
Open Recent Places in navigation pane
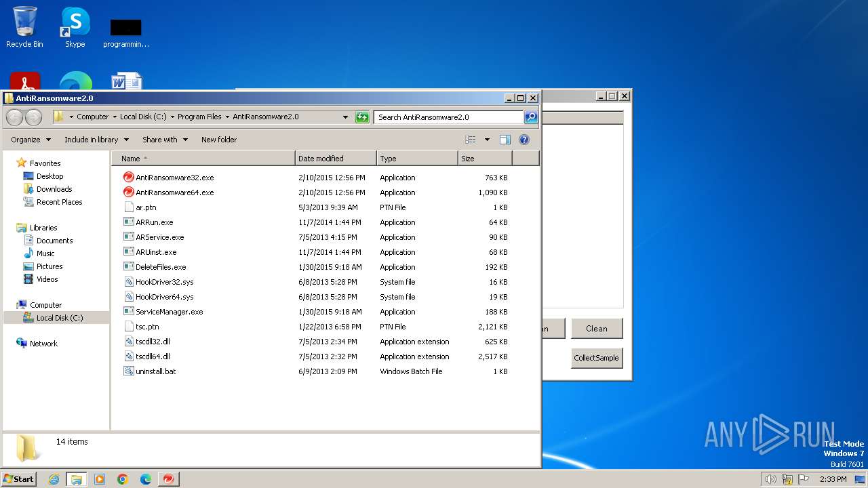[59, 202]
